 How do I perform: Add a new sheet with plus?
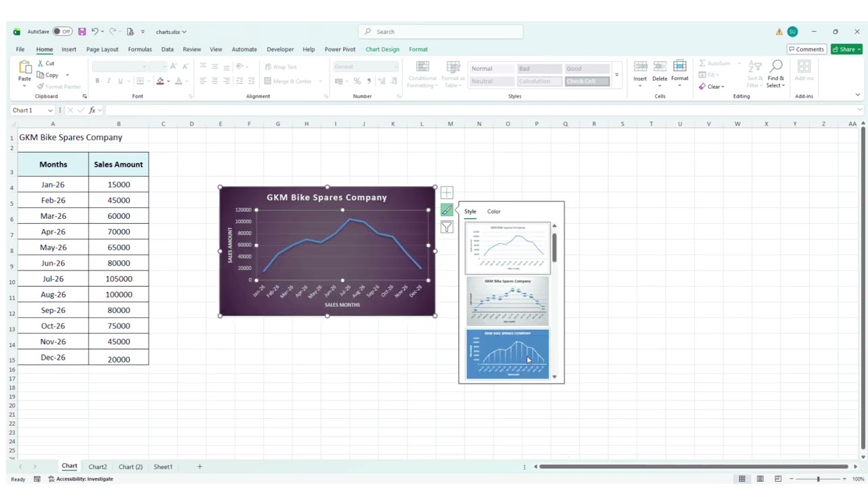pos(199,467)
